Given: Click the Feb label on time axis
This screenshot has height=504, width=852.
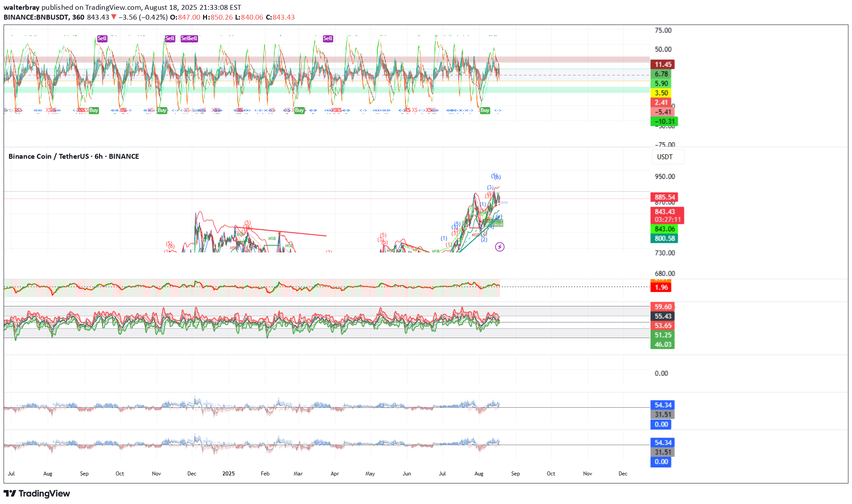Looking at the screenshot, I should pyautogui.click(x=265, y=474).
